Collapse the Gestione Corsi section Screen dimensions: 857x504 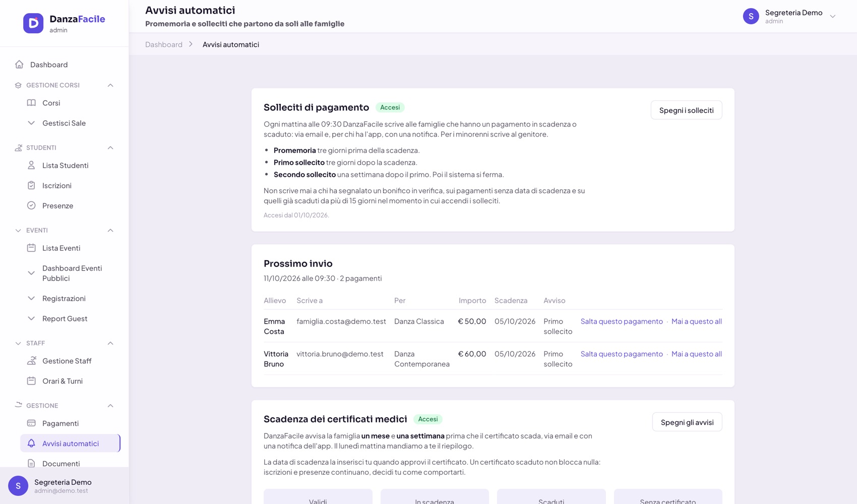[x=110, y=85]
